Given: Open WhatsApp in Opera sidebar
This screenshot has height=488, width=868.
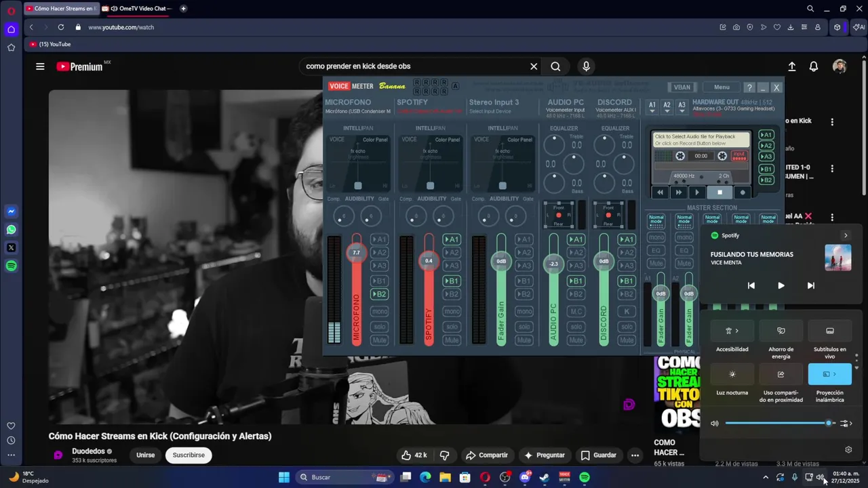Looking at the screenshot, I should (x=11, y=230).
